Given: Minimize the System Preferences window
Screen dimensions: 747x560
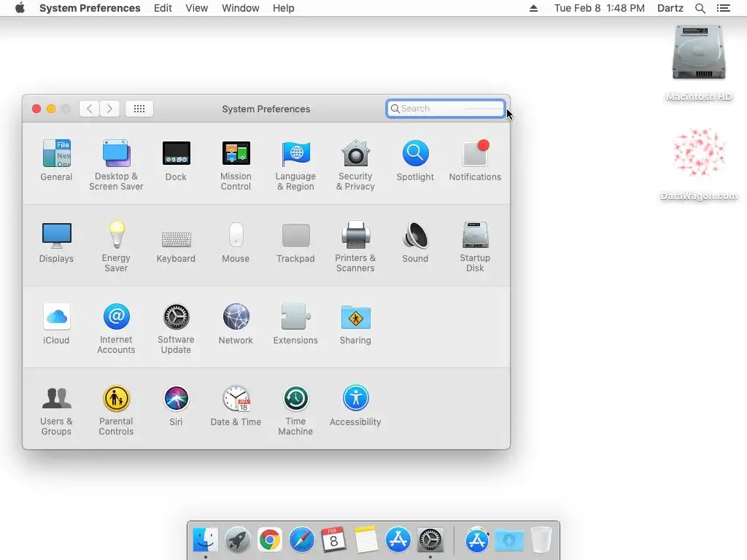Looking at the screenshot, I should point(51,109).
